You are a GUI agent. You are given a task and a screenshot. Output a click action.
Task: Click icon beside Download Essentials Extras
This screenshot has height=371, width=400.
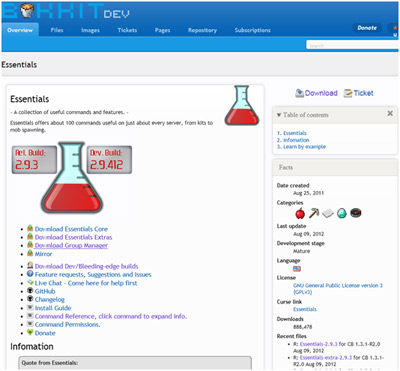click(x=30, y=237)
